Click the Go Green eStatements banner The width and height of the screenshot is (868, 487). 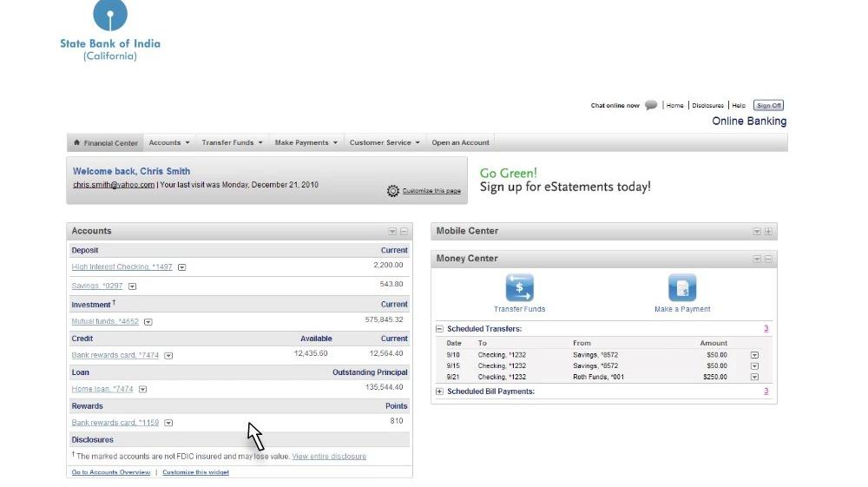point(565,180)
